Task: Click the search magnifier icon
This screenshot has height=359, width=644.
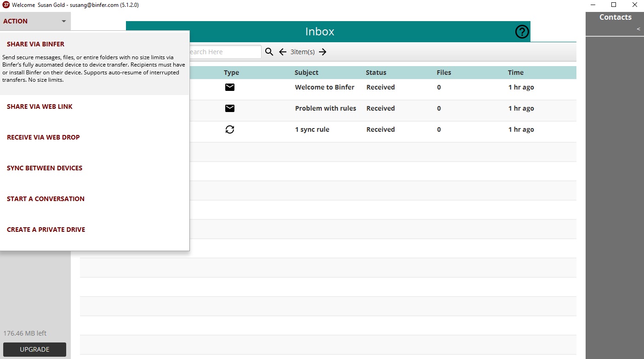Action: pyautogui.click(x=269, y=51)
